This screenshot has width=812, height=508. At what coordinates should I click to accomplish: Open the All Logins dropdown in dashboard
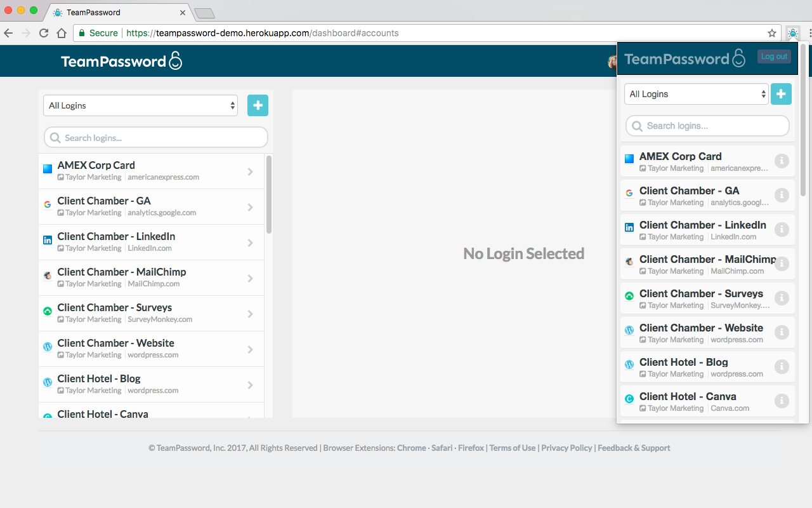140,105
